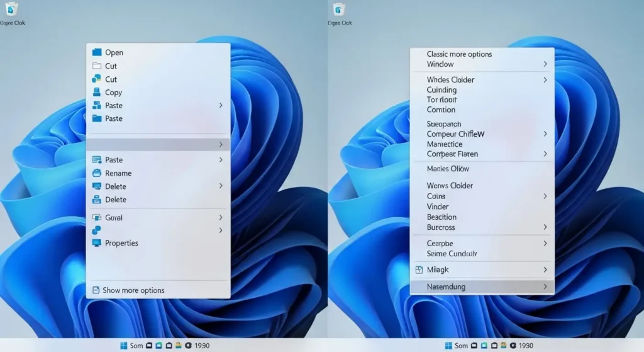
Task: Click the Gural entry's icon
Action: (x=97, y=217)
